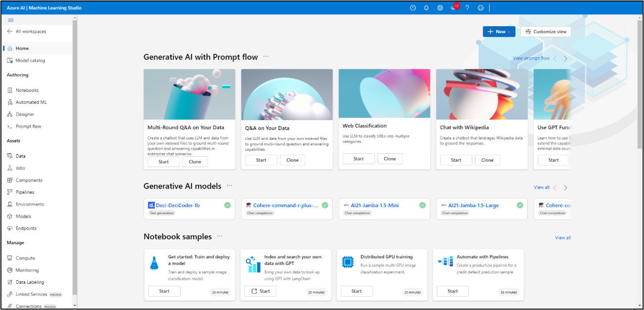Click the Jobs flask icon
The width and height of the screenshot is (644, 310).
coord(10,168)
